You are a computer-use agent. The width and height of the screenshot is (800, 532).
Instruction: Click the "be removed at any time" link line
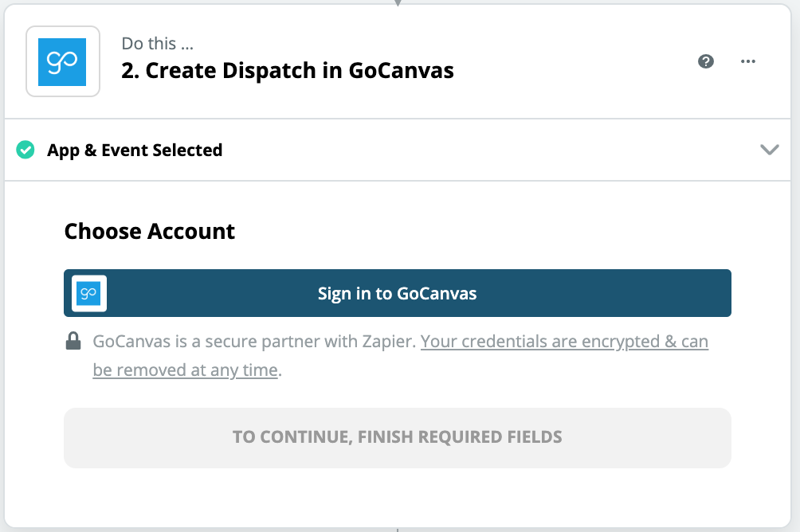(x=185, y=370)
